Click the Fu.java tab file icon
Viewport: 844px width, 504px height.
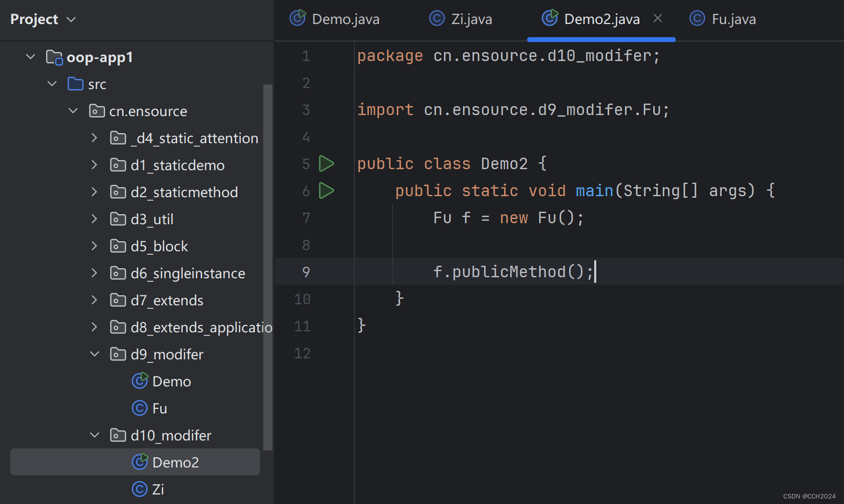point(697,19)
